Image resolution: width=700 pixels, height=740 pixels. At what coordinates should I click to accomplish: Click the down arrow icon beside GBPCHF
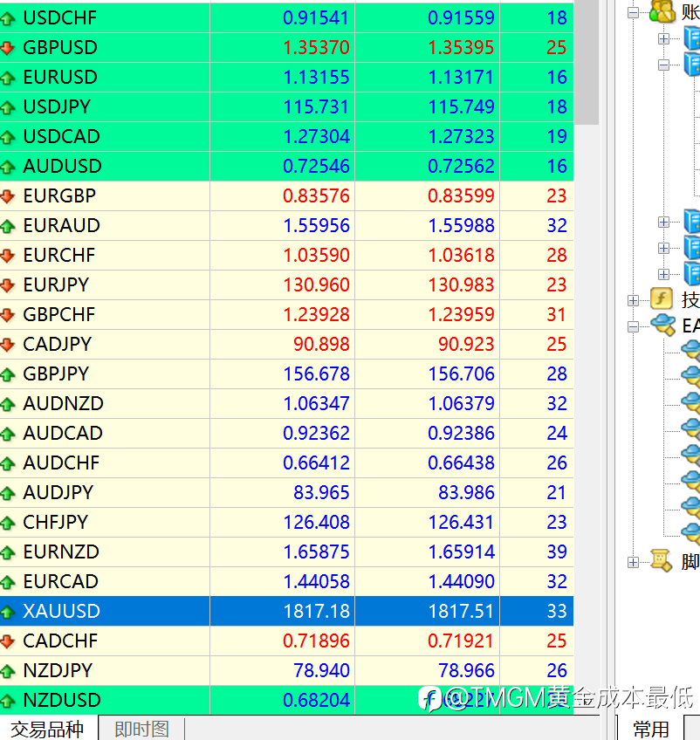point(7,315)
